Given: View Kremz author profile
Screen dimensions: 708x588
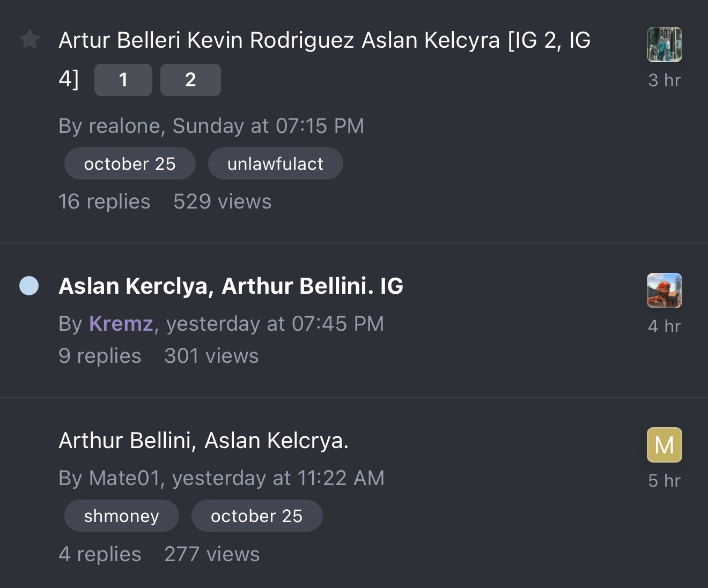Looking at the screenshot, I should [x=121, y=324].
